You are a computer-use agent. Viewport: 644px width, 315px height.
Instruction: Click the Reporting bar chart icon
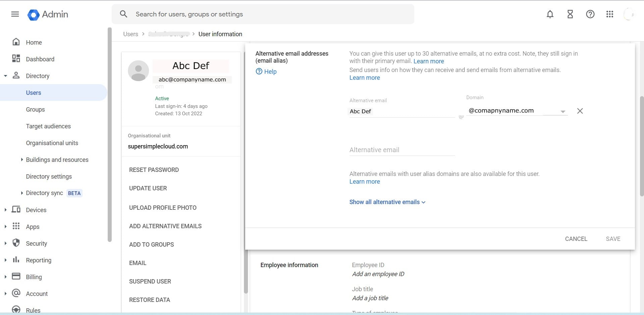click(16, 260)
